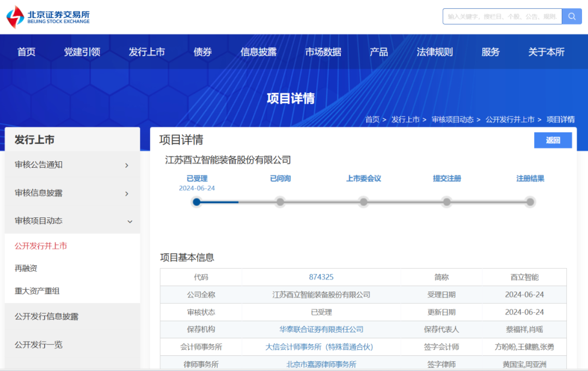588x371 pixels.
Task: Click the 项目基本信息 section heading
Action: (187, 257)
